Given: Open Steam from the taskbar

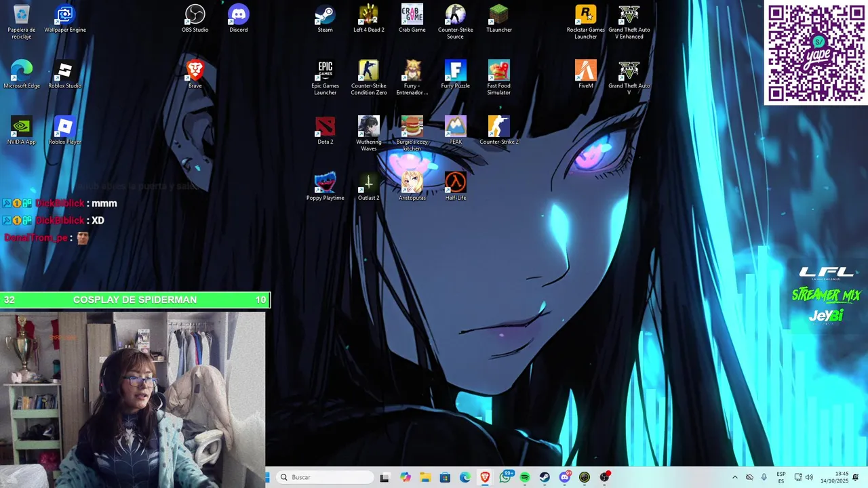Looking at the screenshot, I should (545, 477).
